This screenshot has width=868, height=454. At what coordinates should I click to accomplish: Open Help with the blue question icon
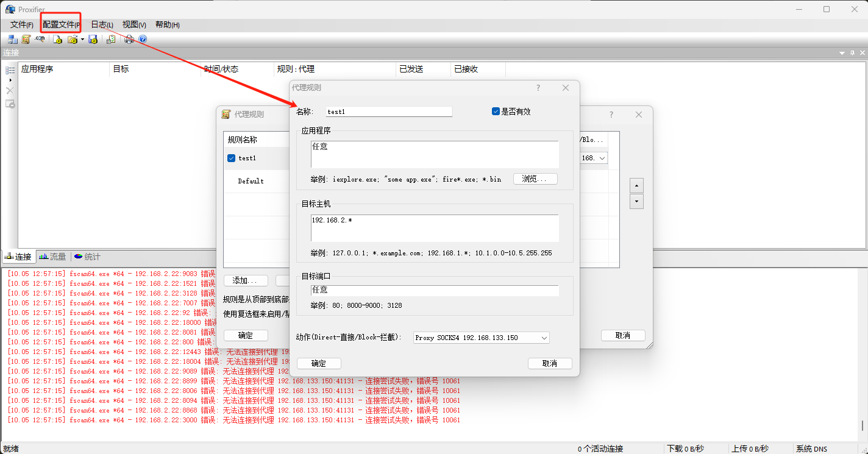click(x=143, y=39)
